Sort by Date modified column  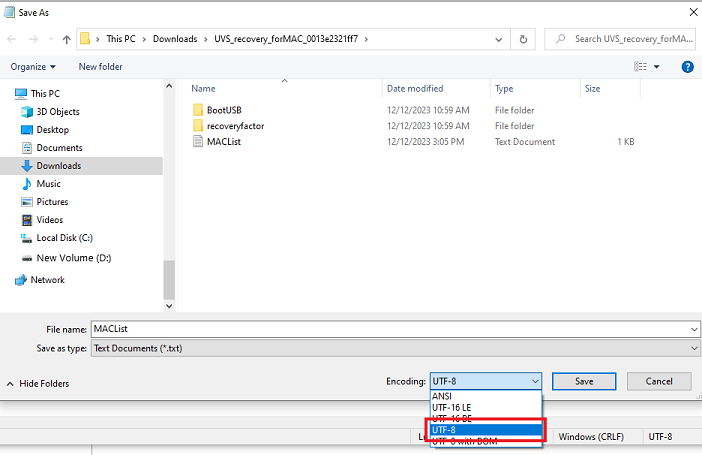click(x=415, y=89)
